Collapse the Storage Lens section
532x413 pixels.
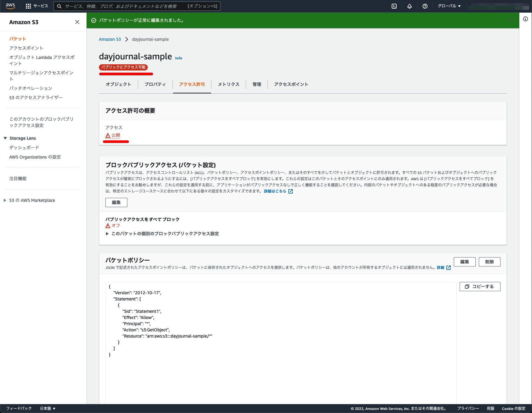tap(5, 138)
